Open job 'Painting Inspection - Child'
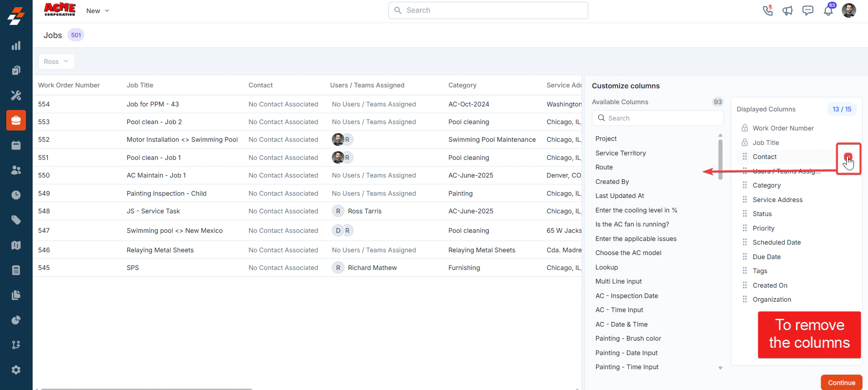The image size is (868, 390). coord(166,193)
